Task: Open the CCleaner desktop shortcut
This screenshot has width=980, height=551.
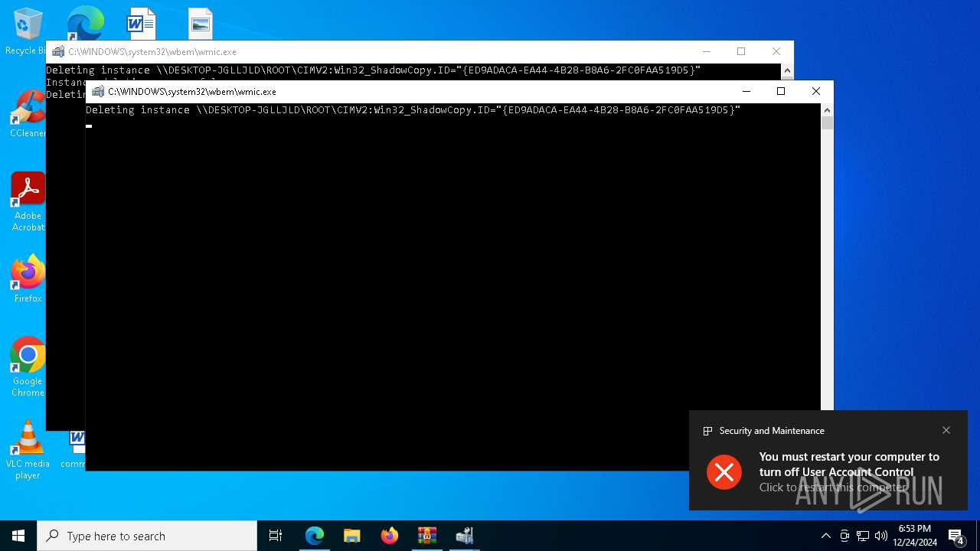Action: (28, 113)
